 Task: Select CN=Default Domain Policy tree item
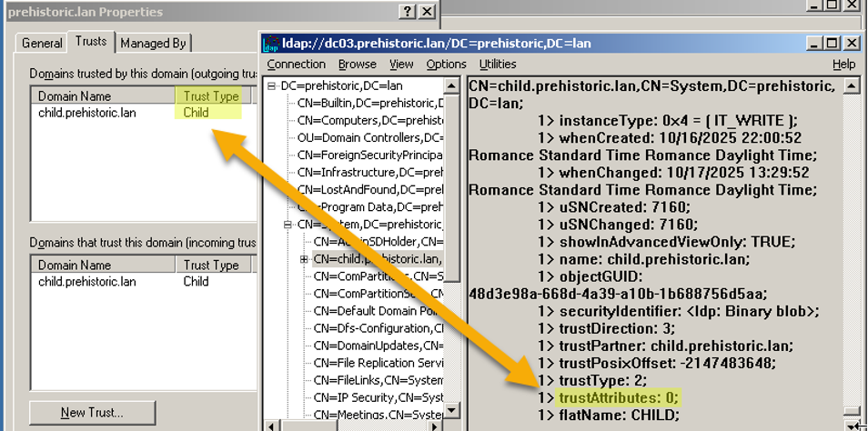pos(378,311)
